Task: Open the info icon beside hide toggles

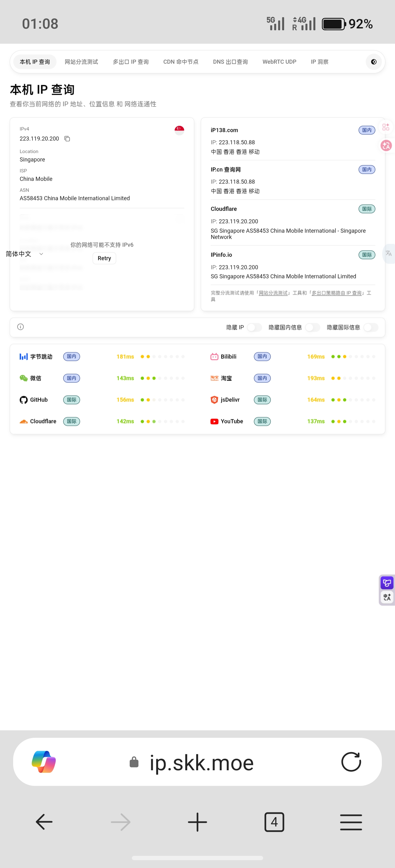Action: pos(21,327)
